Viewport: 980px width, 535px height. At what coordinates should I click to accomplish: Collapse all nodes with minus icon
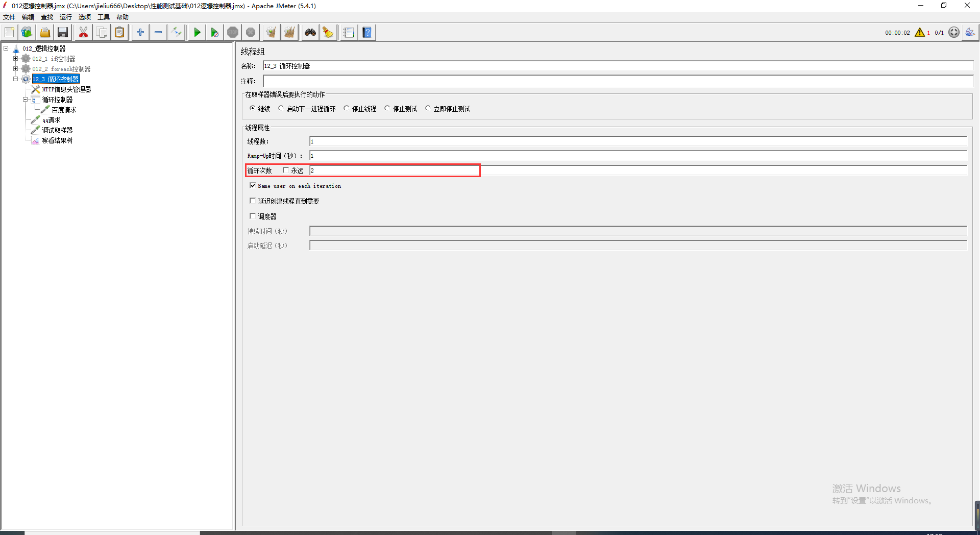[x=158, y=32]
